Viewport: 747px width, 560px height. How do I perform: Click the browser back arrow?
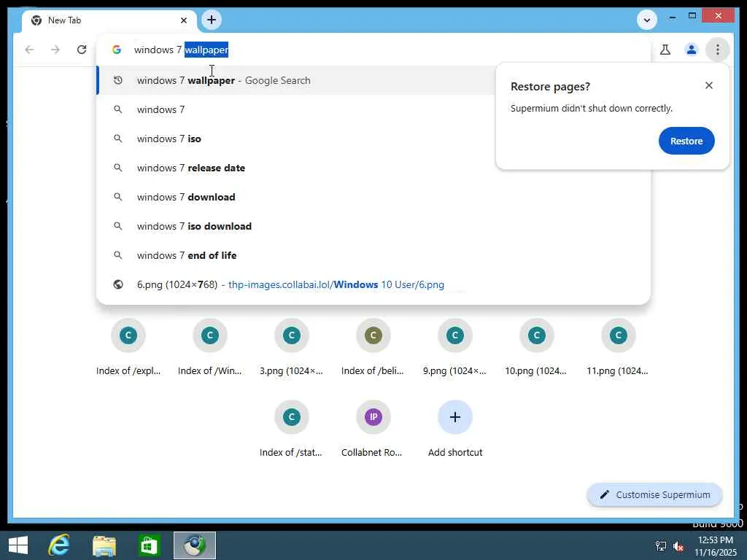click(29, 50)
